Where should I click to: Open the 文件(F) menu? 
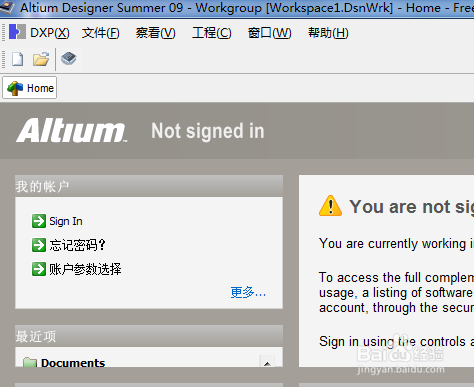[x=100, y=33]
